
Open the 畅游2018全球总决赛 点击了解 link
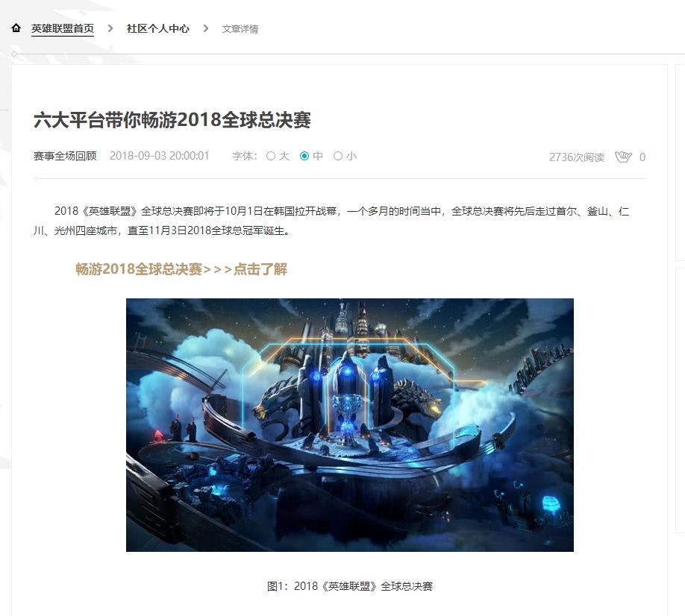181,269
